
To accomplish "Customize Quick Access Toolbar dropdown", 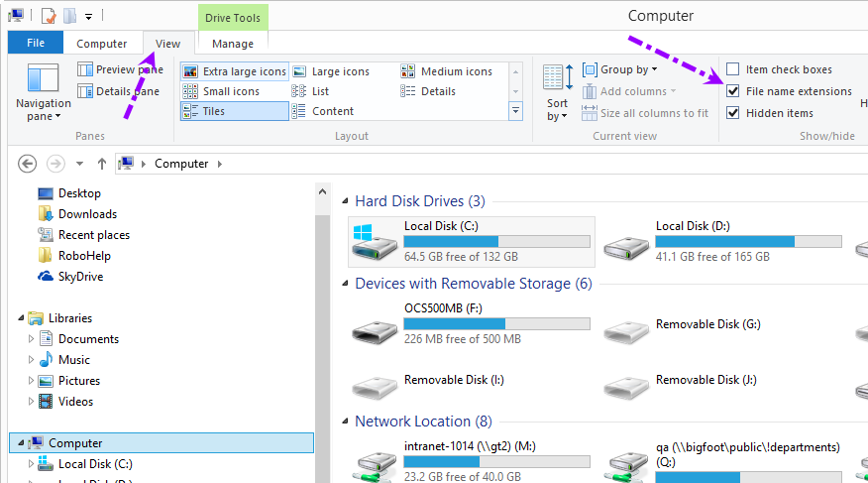I will [x=88, y=17].
